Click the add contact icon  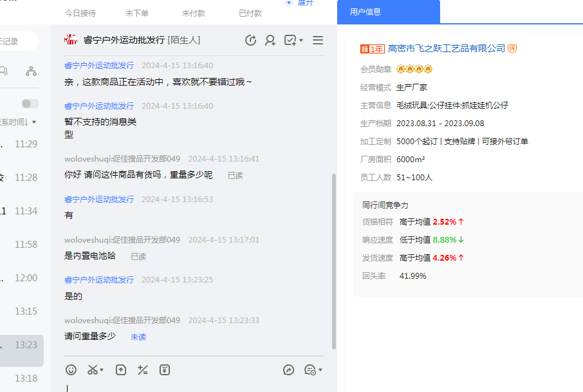tap(270, 41)
